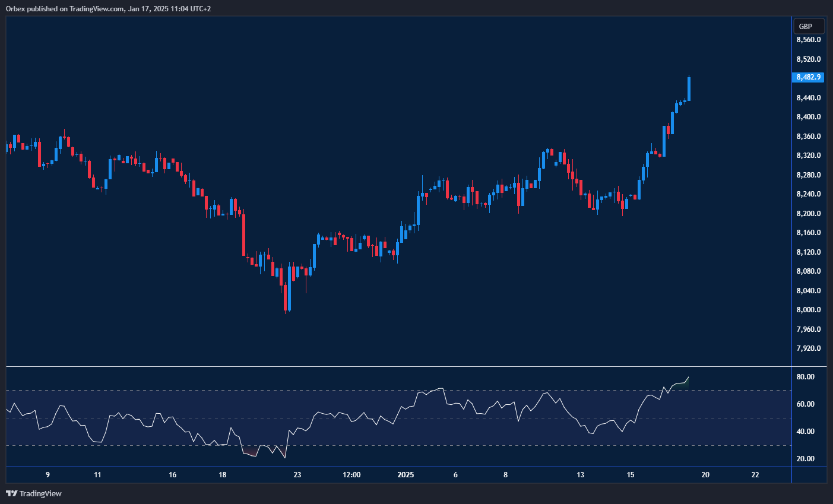The image size is (833, 504).
Task: Select the 8,560.0 price axis label
Action: [808, 40]
